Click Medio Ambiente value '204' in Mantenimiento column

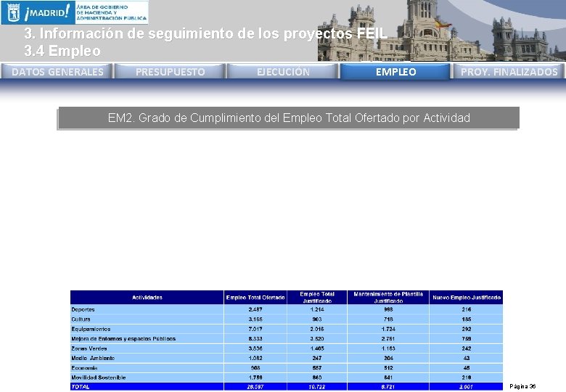[x=388, y=358]
